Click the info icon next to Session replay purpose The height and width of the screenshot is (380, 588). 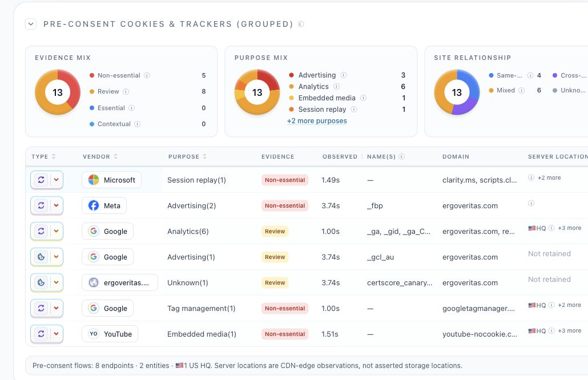(x=354, y=110)
